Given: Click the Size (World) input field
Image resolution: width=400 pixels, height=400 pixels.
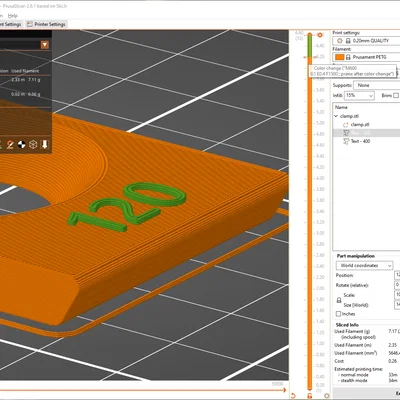Looking at the screenshot, I should [397, 305].
